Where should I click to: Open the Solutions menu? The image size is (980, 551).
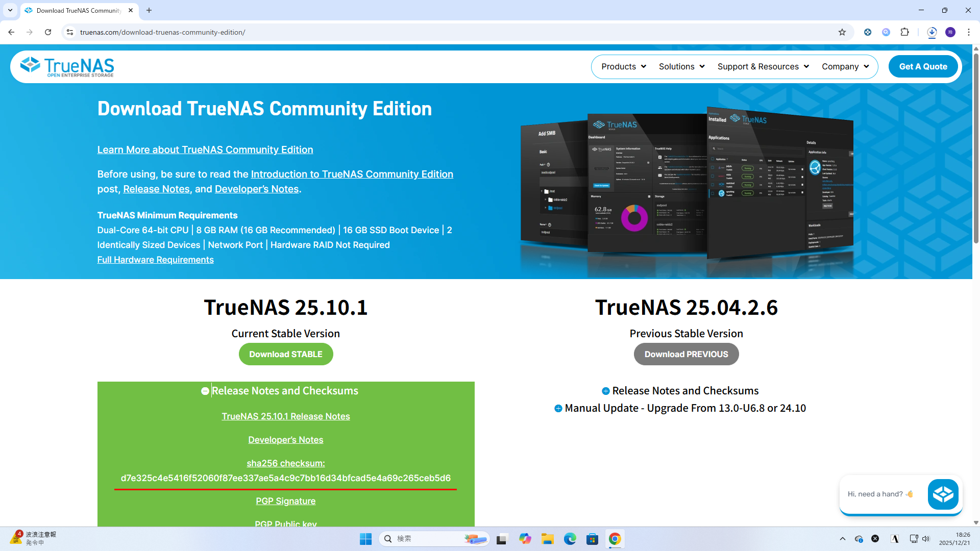(x=681, y=67)
